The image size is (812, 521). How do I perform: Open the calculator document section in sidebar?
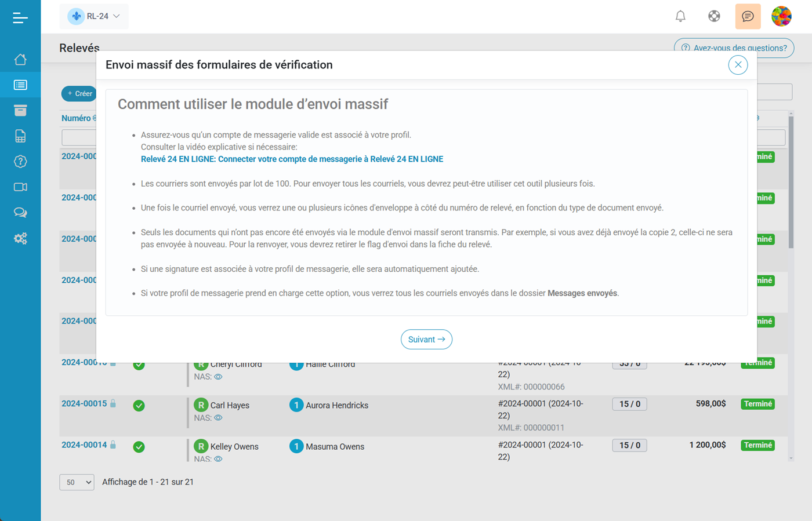click(20, 135)
